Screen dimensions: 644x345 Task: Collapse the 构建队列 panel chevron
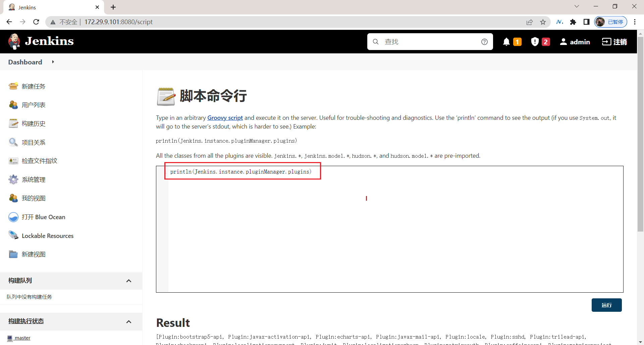(x=129, y=281)
